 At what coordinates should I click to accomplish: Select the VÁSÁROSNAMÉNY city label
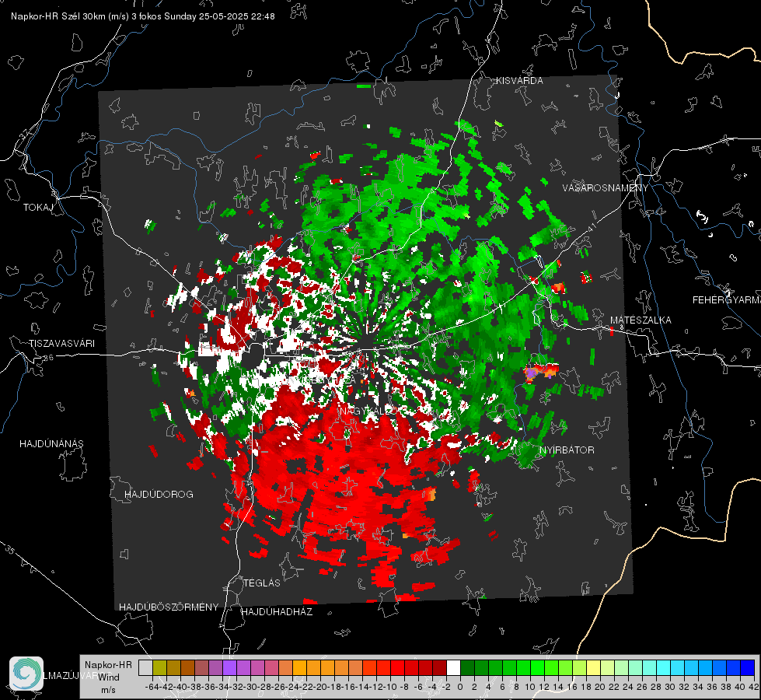tap(606, 188)
